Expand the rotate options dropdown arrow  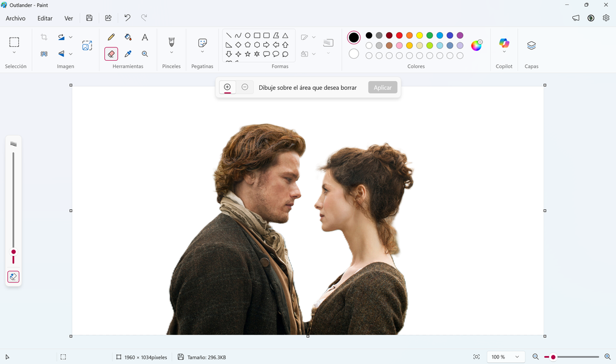71,37
